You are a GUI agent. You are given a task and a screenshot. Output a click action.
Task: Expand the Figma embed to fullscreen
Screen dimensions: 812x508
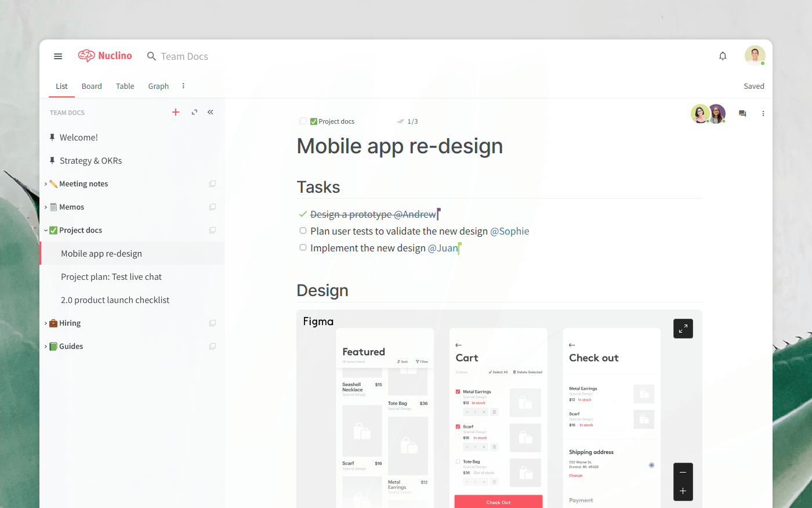683,329
